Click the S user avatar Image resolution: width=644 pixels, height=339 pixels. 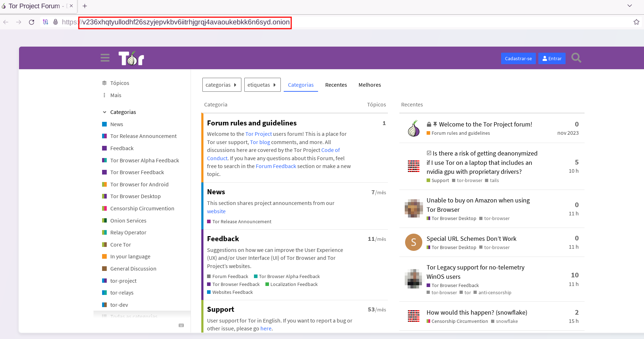tap(413, 243)
